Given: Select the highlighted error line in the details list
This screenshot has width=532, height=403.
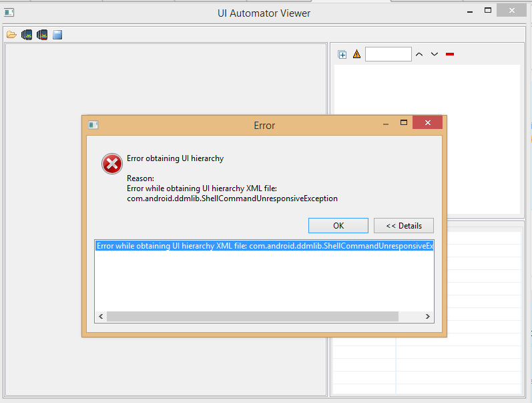Looking at the screenshot, I should [264, 246].
